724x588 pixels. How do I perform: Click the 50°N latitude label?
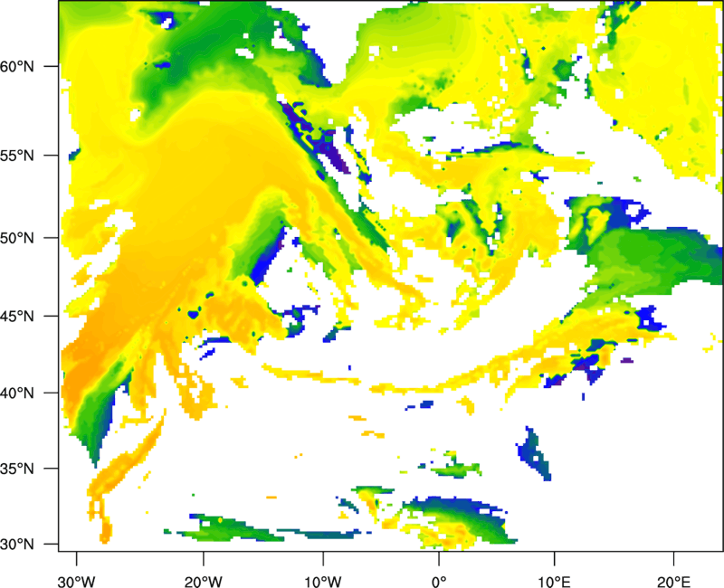(x=17, y=238)
